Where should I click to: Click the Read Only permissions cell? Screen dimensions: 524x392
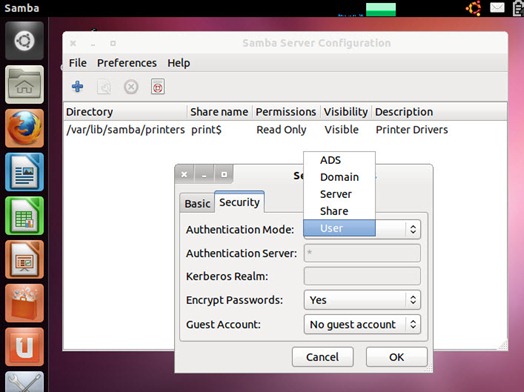tap(281, 130)
